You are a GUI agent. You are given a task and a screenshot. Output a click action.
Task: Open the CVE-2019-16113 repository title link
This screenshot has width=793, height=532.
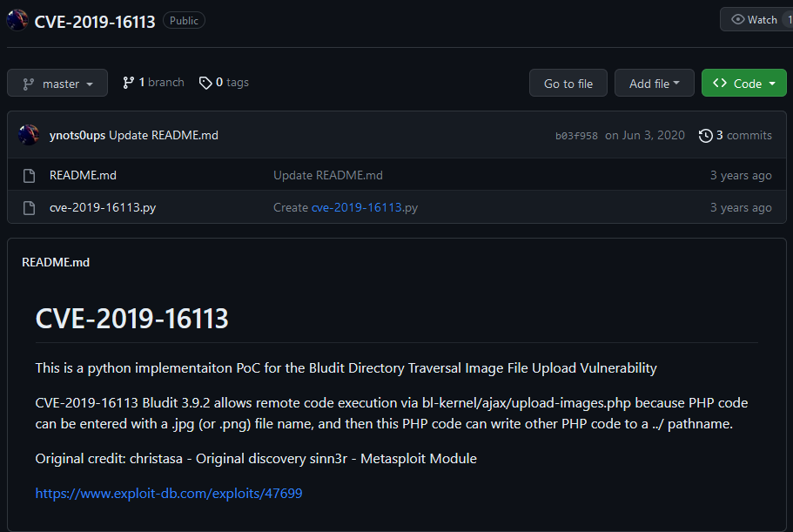coord(95,22)
